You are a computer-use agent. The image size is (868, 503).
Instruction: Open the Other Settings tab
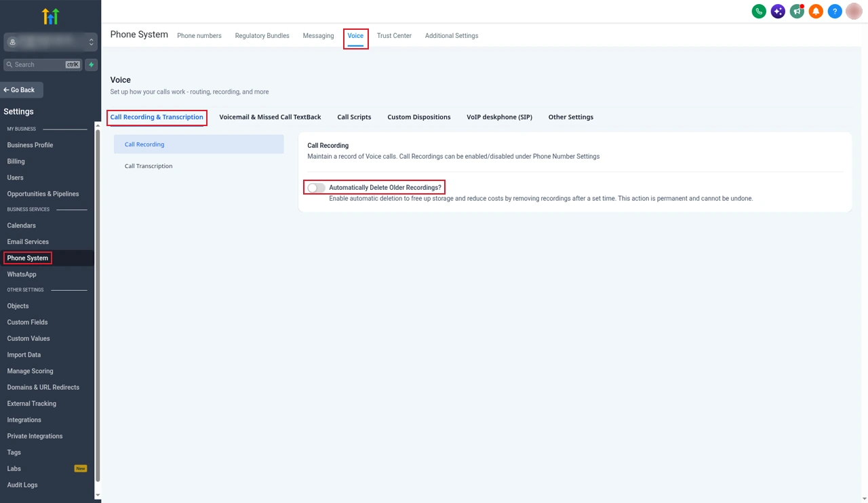point(571,117)
